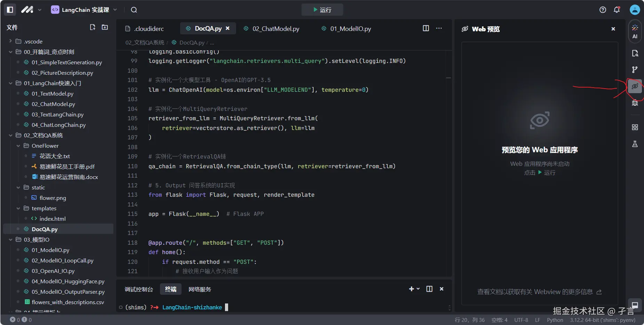This screenshot has height=325, width=644.
Task: Create a new folder in the explorer
Action: pyautogui.click(x=105, y=27)
